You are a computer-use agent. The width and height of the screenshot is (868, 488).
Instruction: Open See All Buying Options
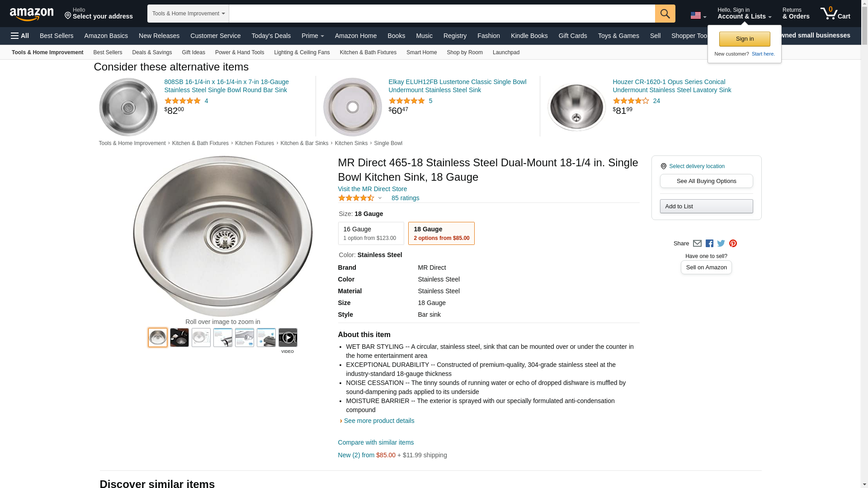tap(706, 181)
